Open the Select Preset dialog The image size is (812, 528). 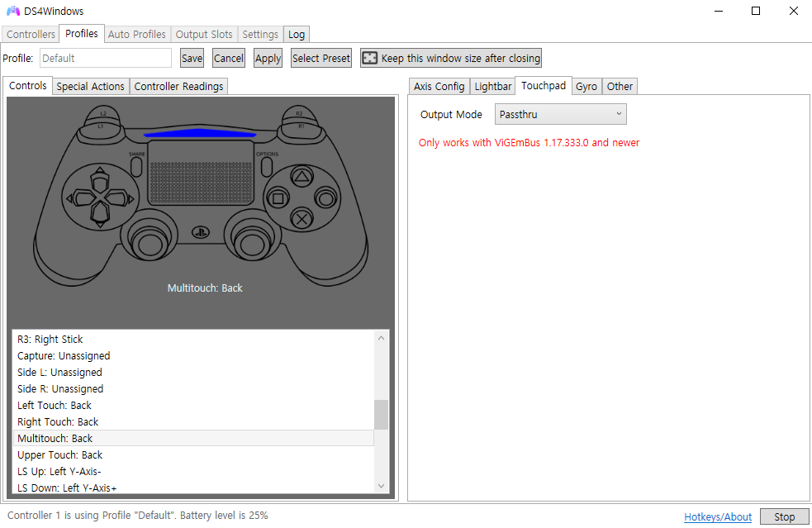(321, 58)
